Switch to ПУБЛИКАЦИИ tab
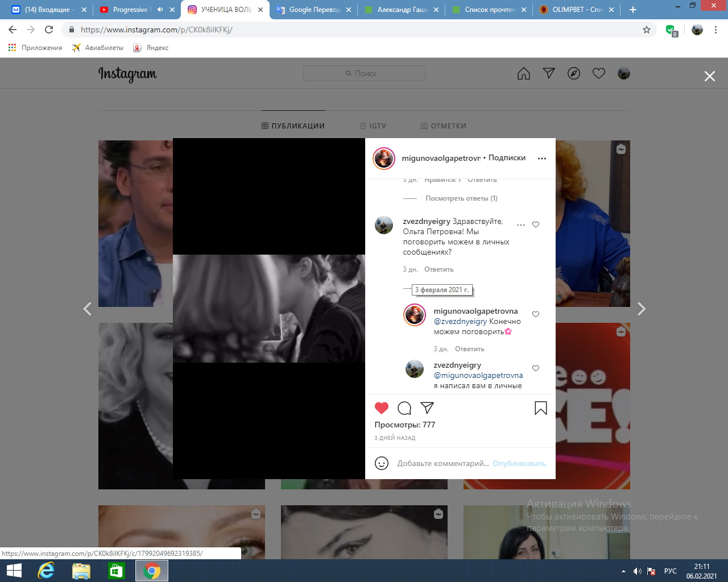 click(293, 126)
